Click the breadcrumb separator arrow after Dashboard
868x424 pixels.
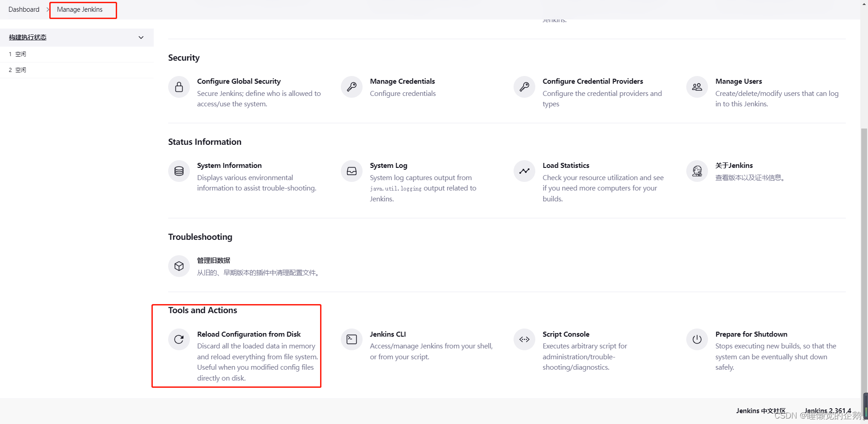tap(48, 10)
